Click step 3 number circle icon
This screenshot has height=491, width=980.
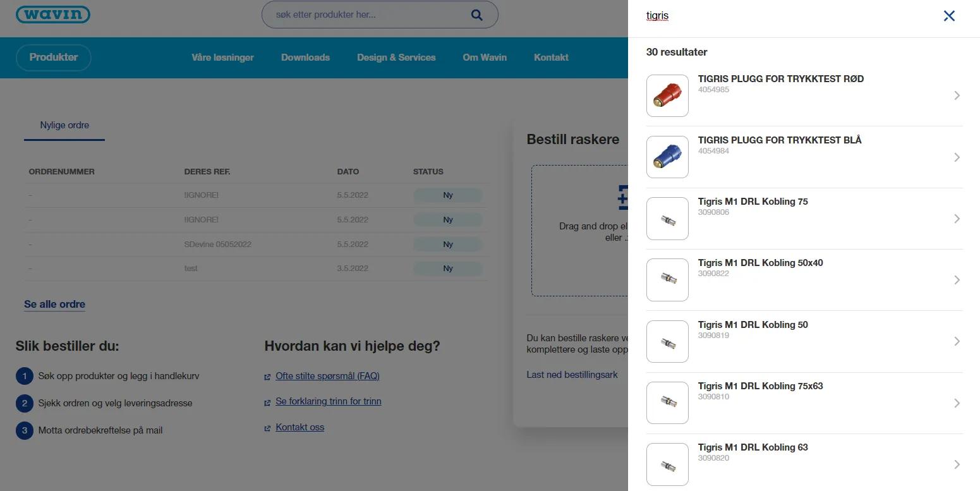(x=25, y=430)
